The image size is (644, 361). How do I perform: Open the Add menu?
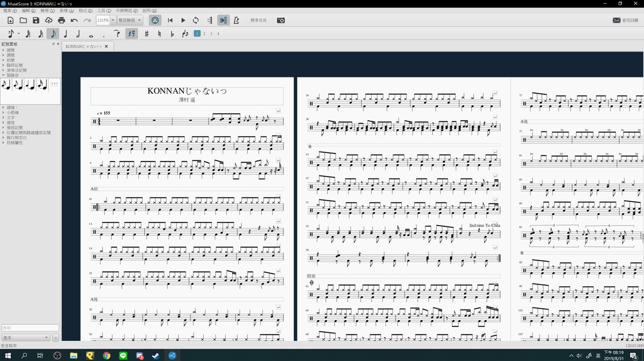pos(67,11)
